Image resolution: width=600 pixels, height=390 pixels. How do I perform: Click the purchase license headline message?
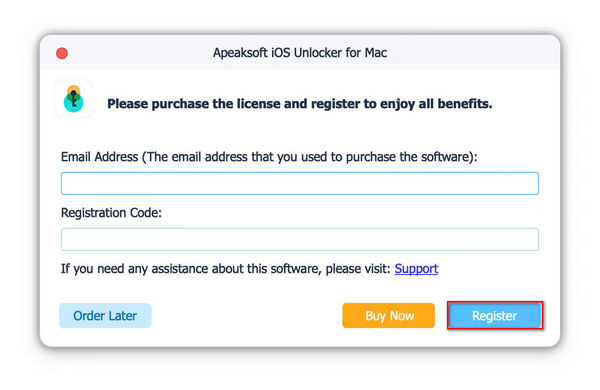300,104
